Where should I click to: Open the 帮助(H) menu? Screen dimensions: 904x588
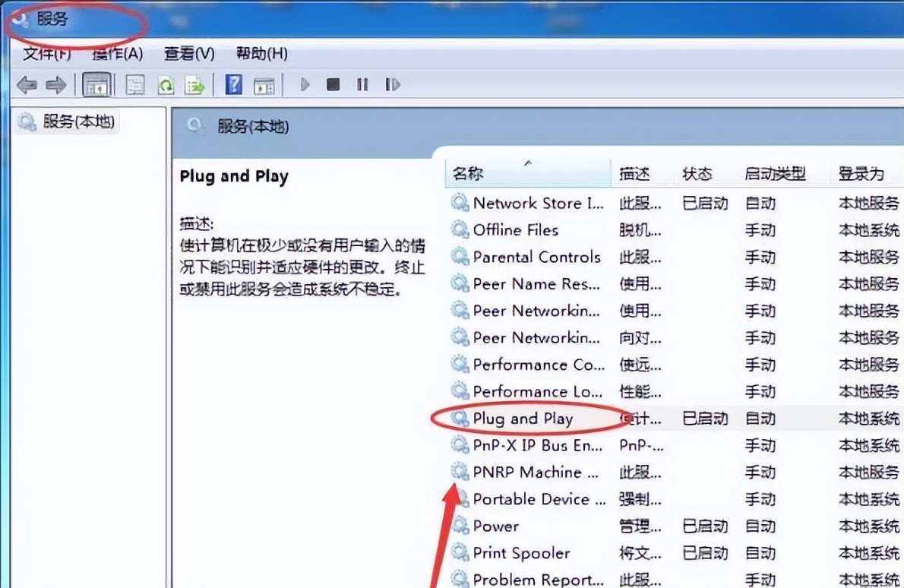click(x=262, y=54)
